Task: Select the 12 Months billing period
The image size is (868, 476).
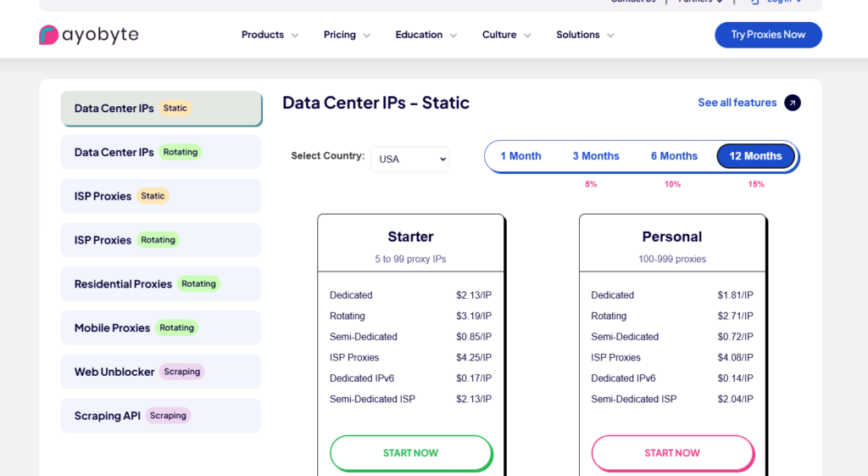Action: [x=755, y=156]
